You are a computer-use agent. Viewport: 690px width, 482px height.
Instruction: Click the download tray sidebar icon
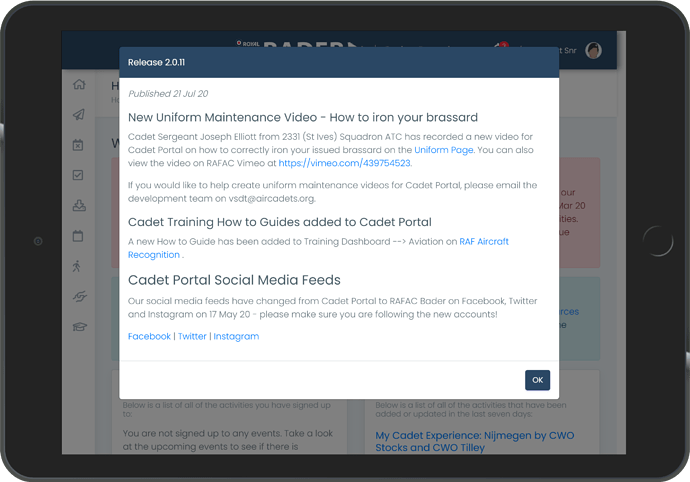79,205
